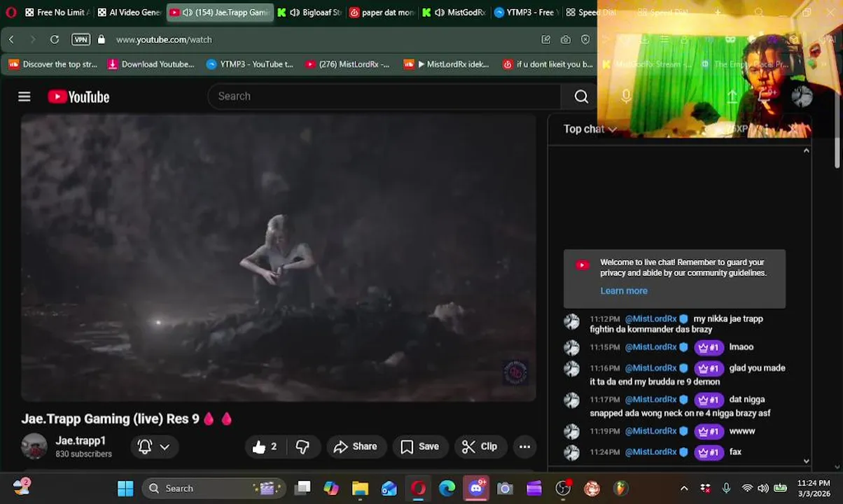This screenshot has width=843, height=504.
Task: Click the padlock site info icon
Action: point(102,40)
